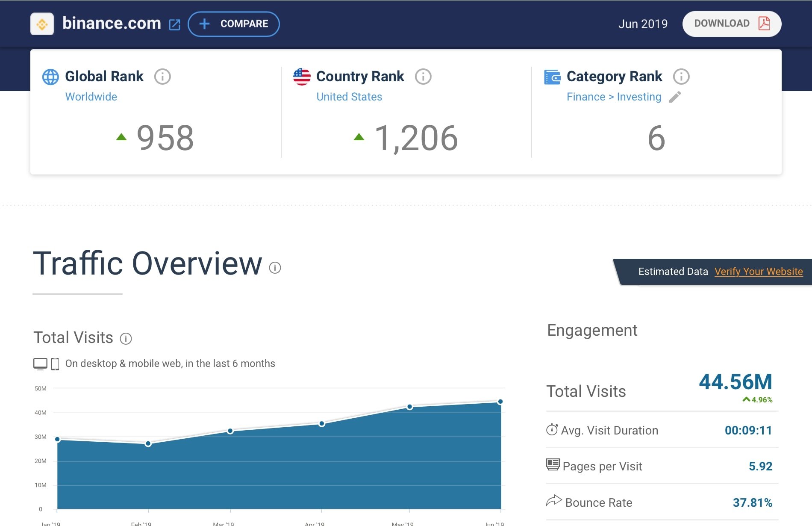The height and width of the screenshot is (526, 812).
Task: Click the United States flag icon
Action: (x=302, y=77)
